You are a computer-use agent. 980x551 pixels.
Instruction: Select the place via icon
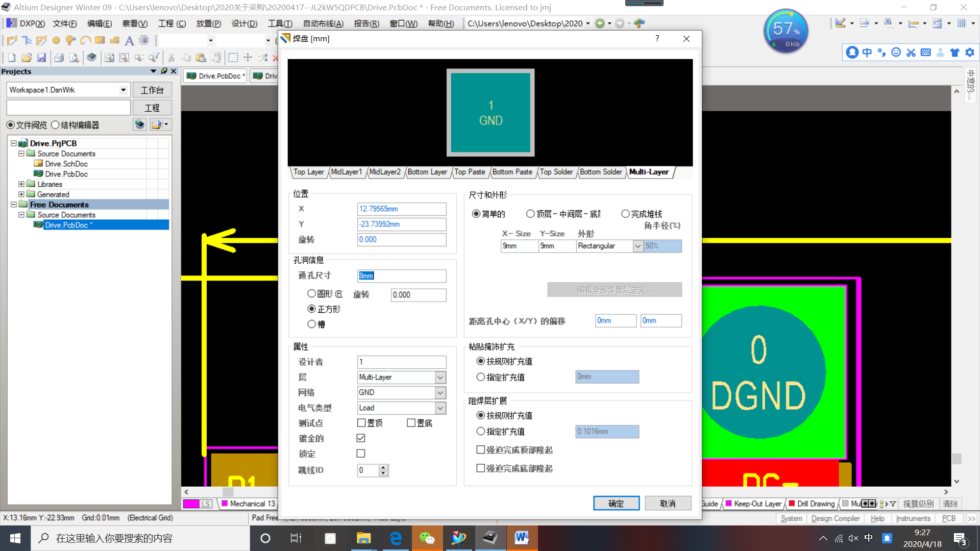pyautogui.click(x=70, y=40)
